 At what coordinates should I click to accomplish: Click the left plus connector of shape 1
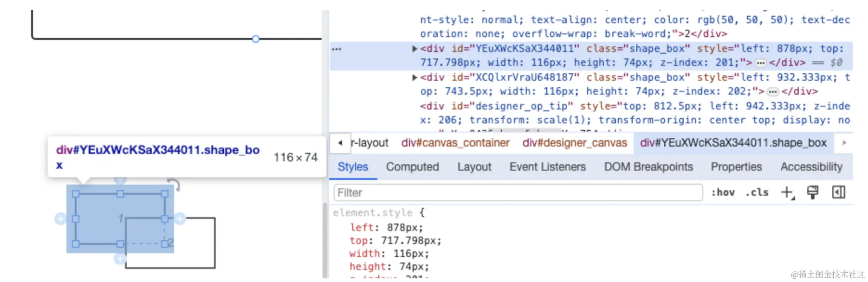(60, 218)
